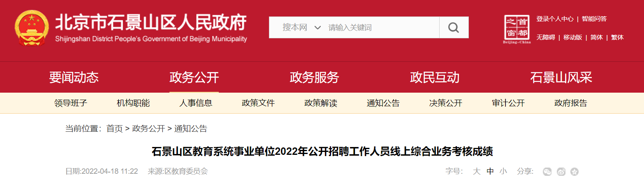
Task: Select the 人事信息 submenu tab
Action: 196,103
